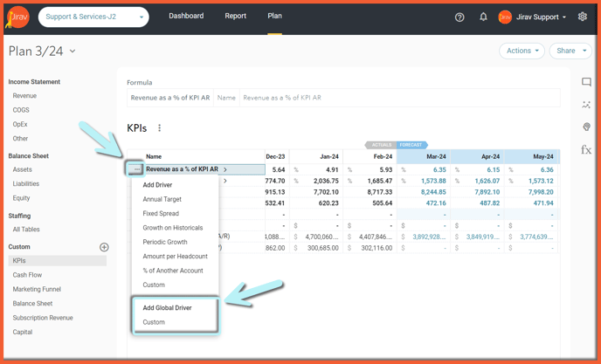601x364 pixels.
Task: Open Assets under Balance Sheet
Action: coord(22,169)
